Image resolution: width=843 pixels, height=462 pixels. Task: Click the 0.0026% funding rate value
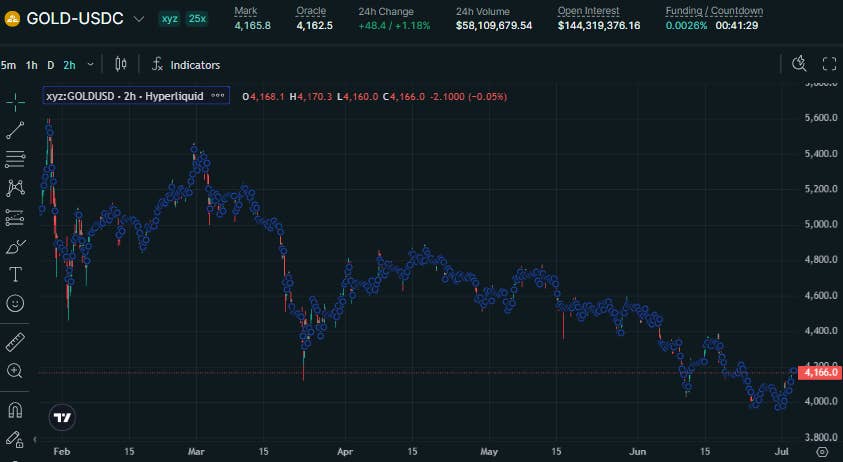click(686, 25)
